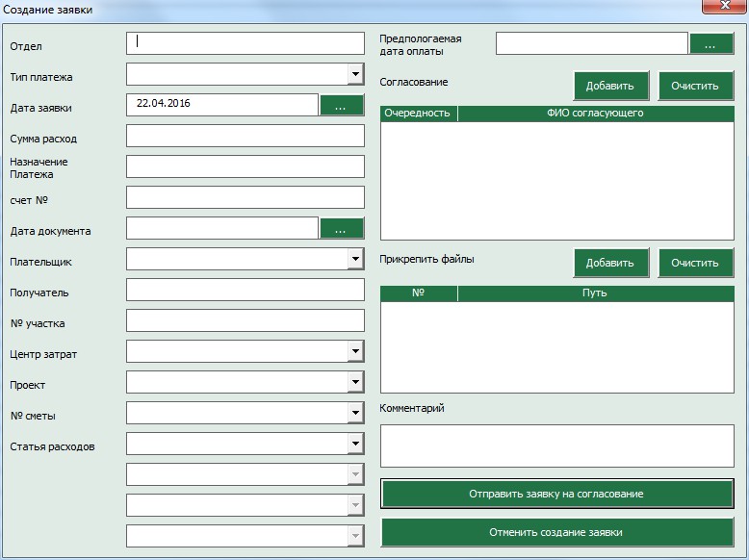
Task: Open the № сметы dropdown
Action: click(x=355, y=413)
